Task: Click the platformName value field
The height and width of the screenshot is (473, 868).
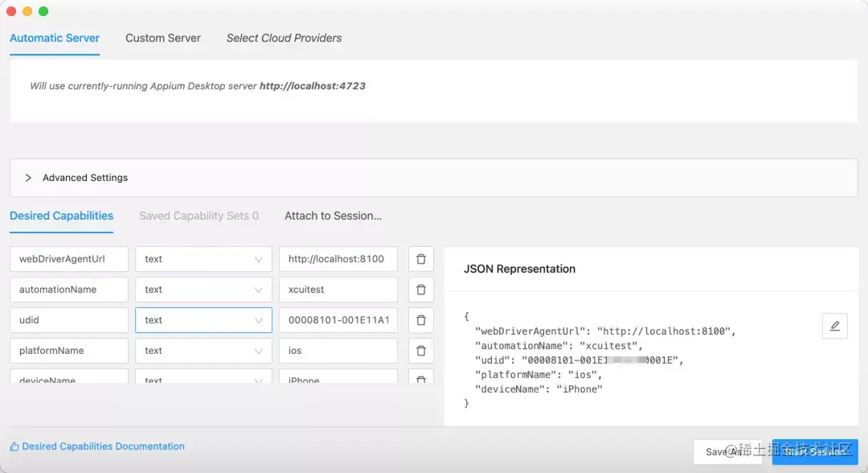Action: 338,351
